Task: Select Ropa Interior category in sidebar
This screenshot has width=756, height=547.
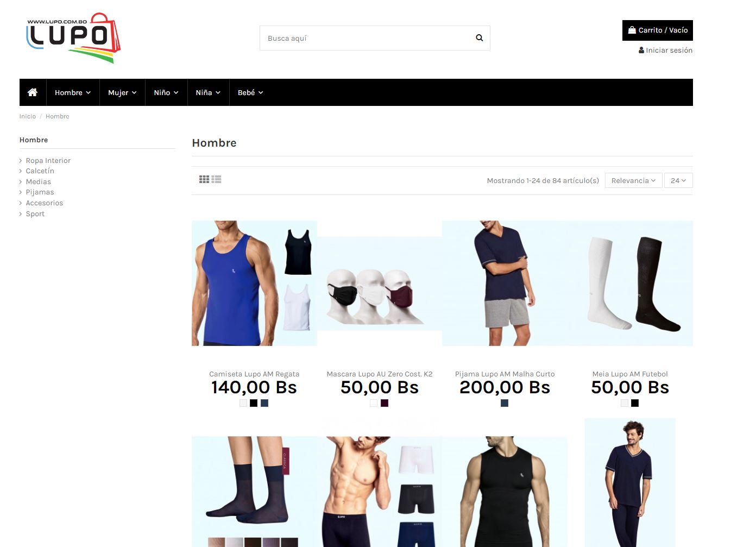Action: [48, 160]
